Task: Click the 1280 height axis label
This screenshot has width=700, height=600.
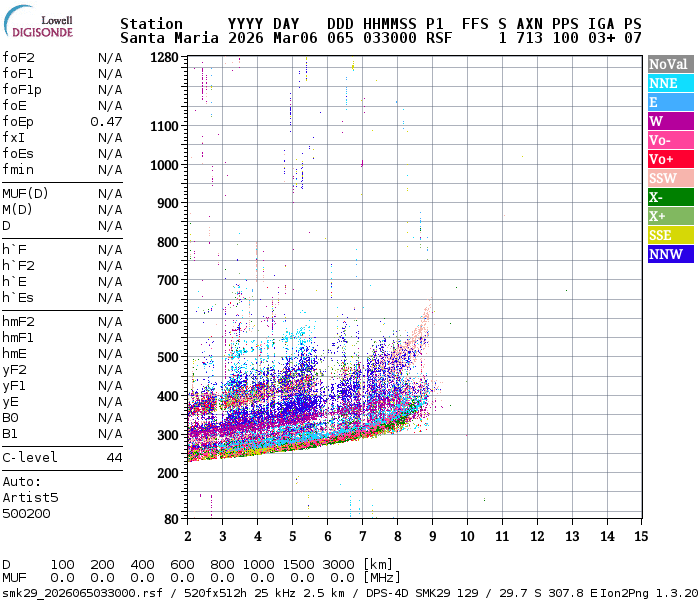Action: [164, 58]
